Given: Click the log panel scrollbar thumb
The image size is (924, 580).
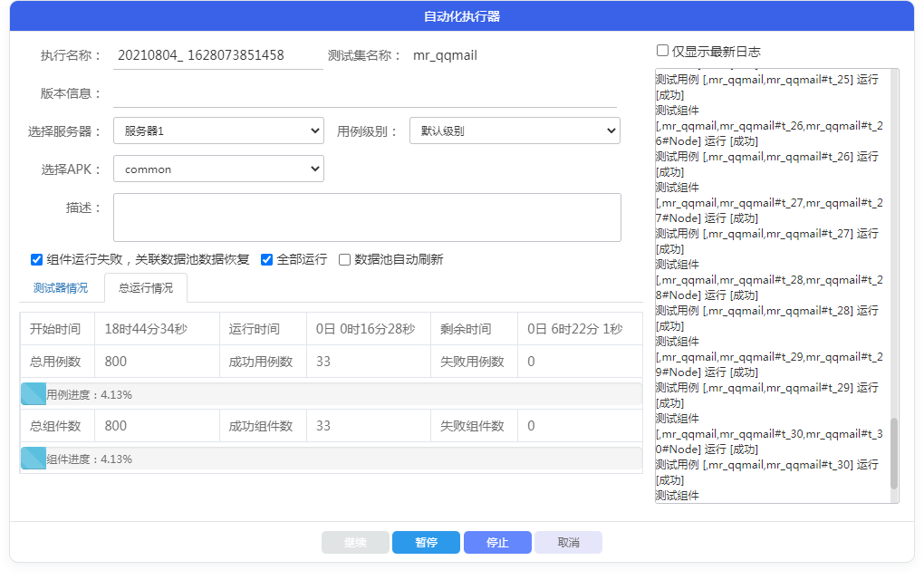Looking at the screenshot, I should click(x=894, y=453).
